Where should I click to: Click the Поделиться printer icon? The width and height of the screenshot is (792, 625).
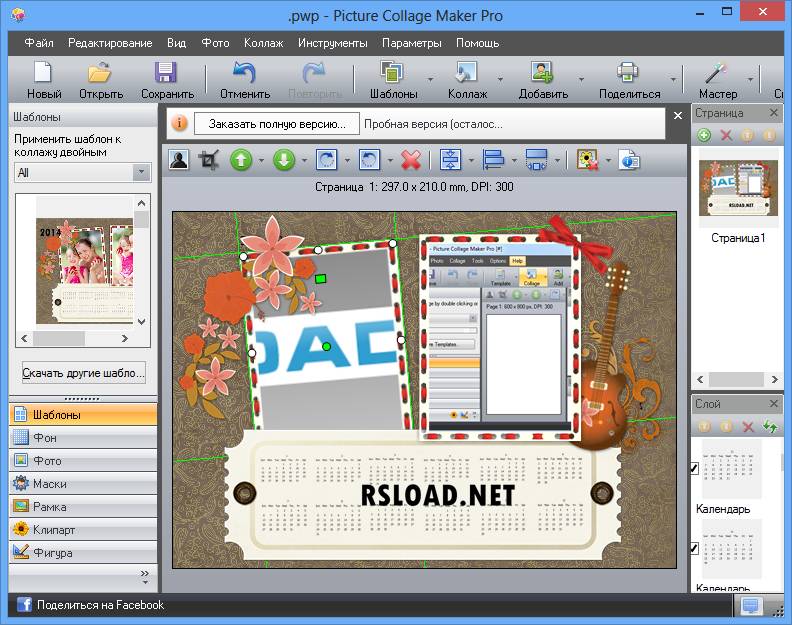click(627, 72)
